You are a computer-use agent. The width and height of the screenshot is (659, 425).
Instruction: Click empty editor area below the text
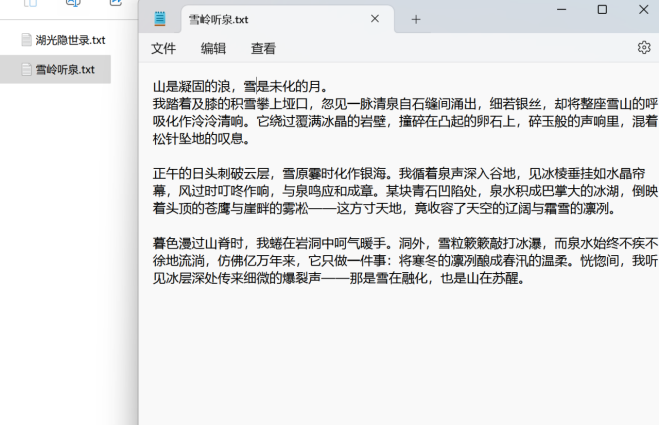(398, 355)
